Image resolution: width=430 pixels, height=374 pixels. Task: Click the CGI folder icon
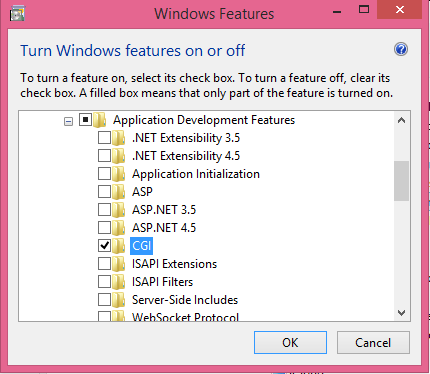[x=118, y=246]
